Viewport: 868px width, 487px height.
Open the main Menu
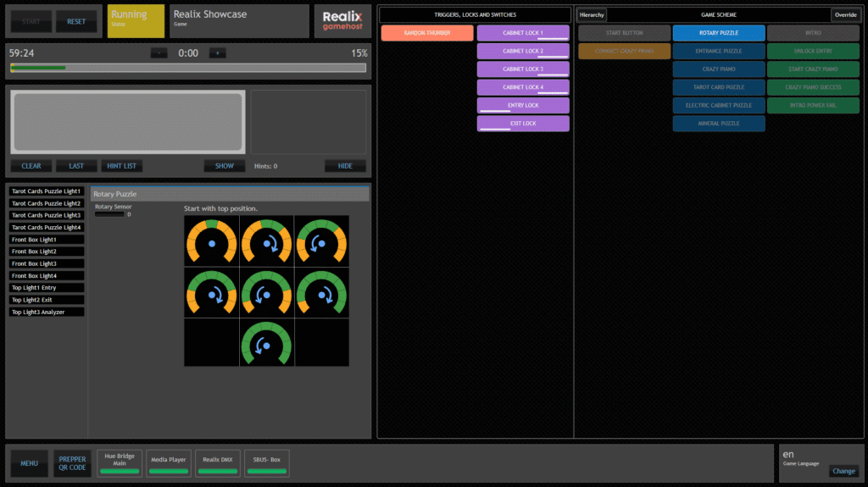click(x=30, y=463)
